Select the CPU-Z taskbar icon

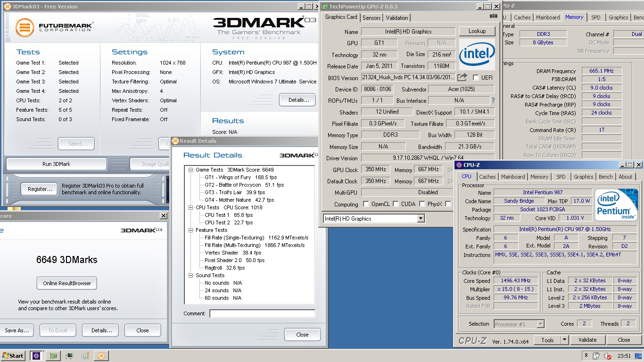36,356
